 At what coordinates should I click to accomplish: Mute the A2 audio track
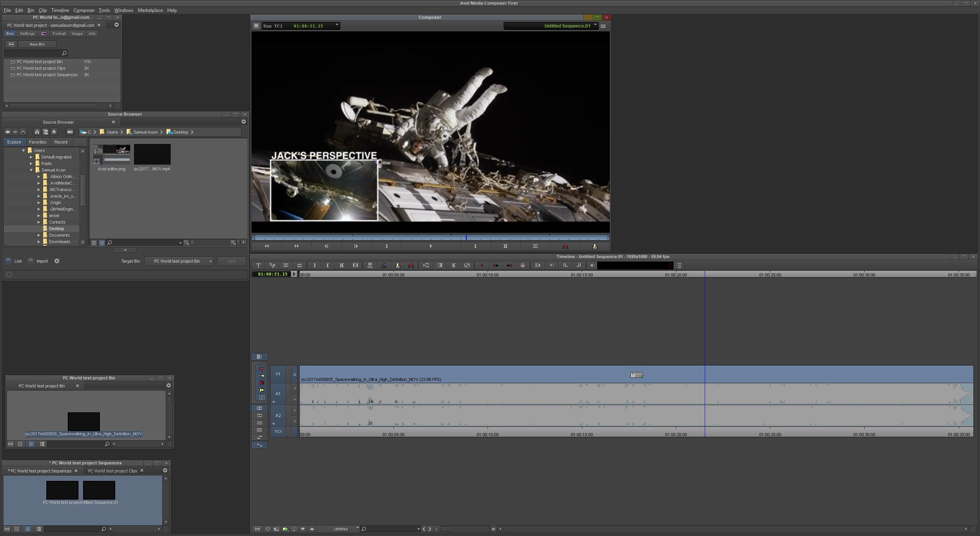295,422
